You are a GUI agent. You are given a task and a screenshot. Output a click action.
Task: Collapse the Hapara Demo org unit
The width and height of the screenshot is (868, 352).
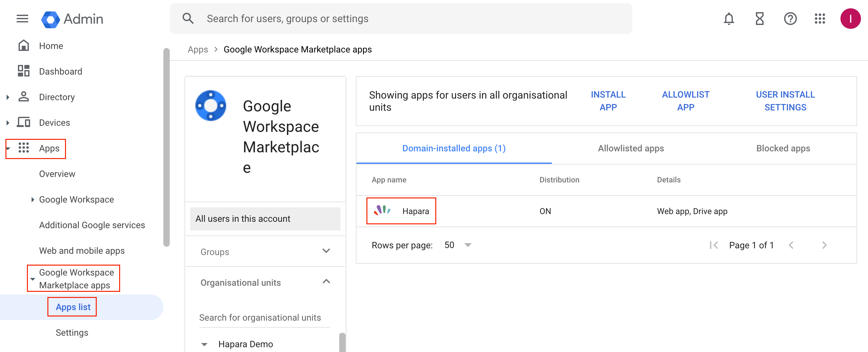pos(204,344)
